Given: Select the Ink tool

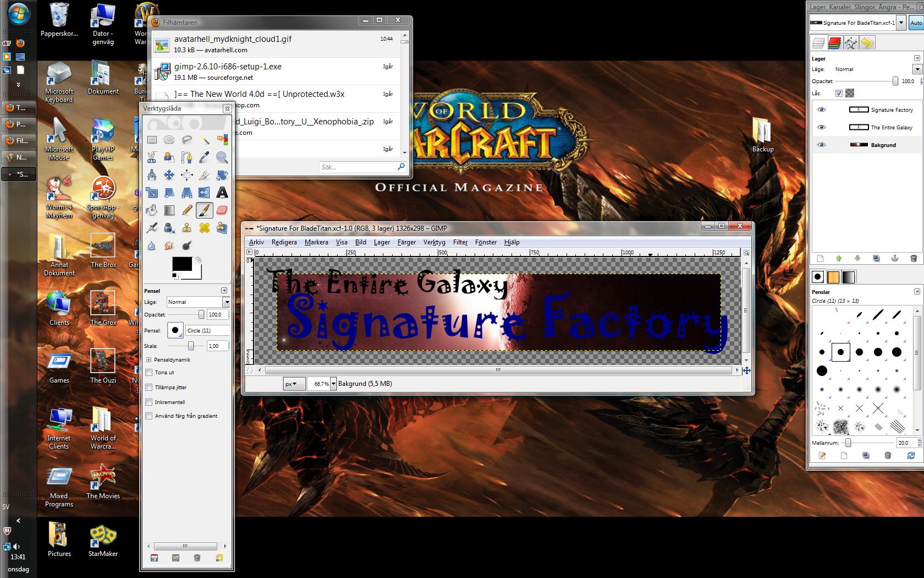Looking at the screenshot, I should (169, 228).
